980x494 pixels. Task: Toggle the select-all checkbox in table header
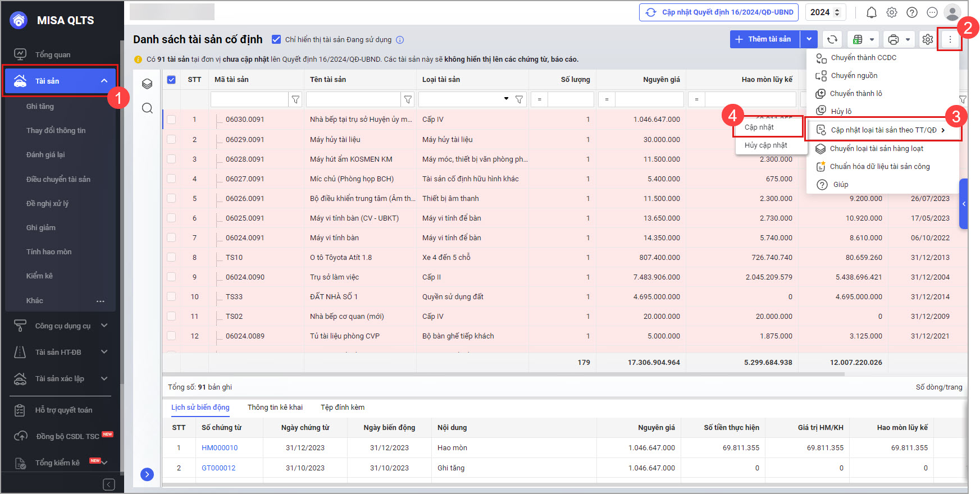point(172,80)
